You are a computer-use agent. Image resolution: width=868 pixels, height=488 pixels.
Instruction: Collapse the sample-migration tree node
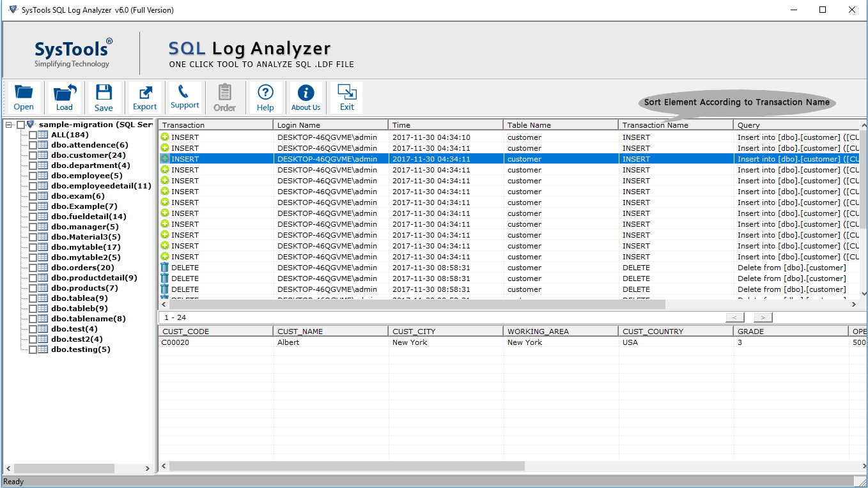tap(9, 125)
